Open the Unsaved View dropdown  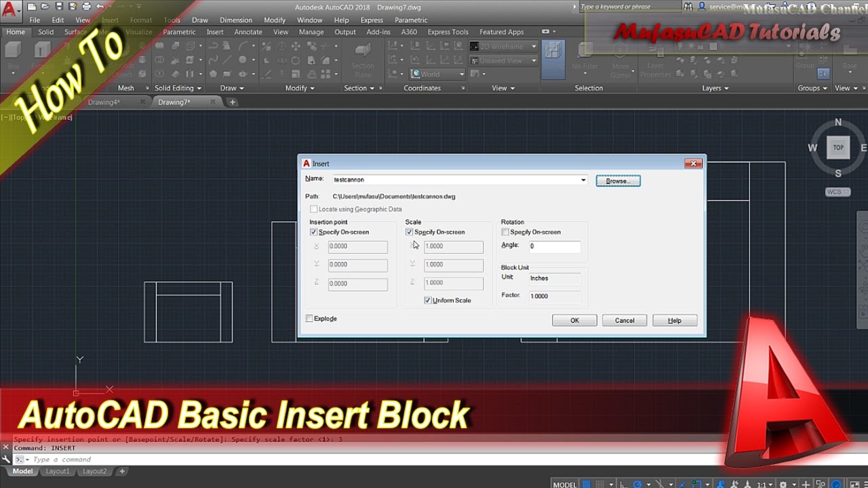(534, 60)
